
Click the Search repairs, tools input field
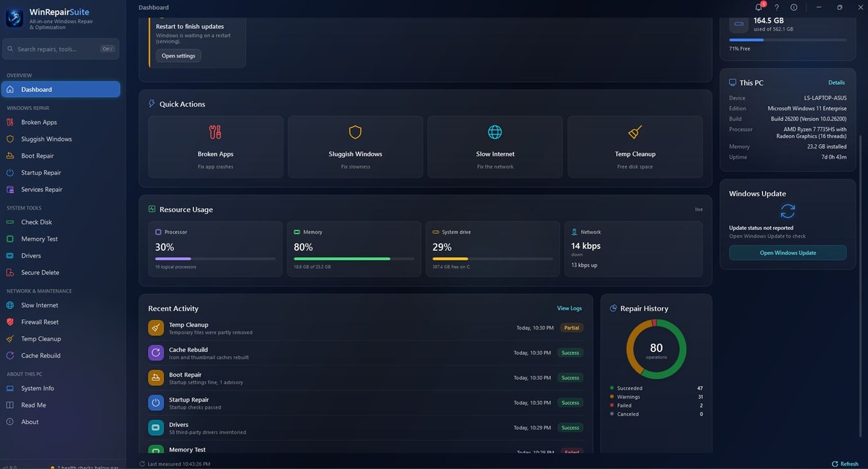coord(60,49)
